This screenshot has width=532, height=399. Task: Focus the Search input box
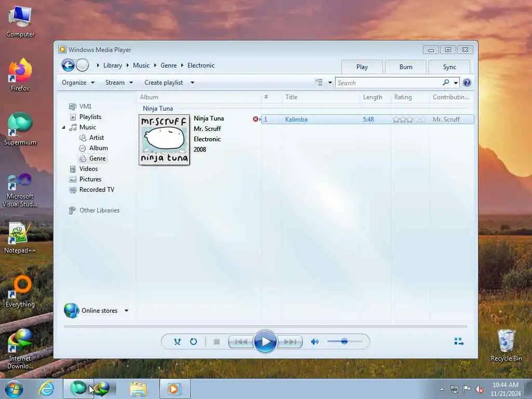(389, 83)
